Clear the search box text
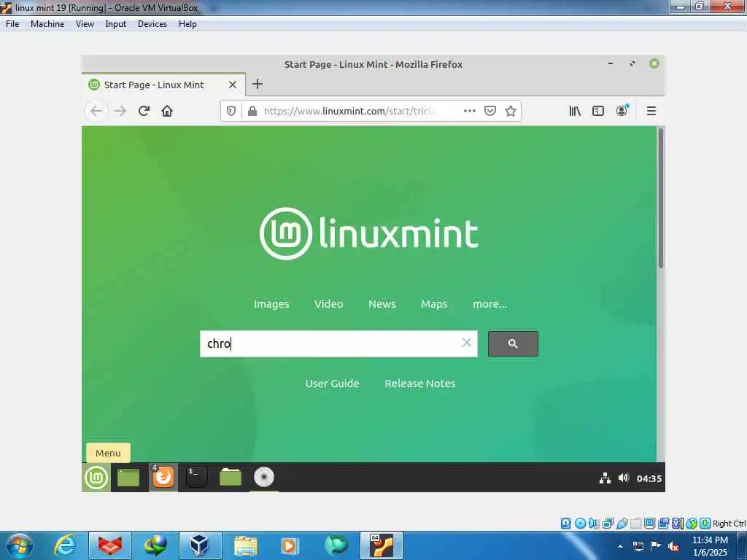747x560 pixels. point(466,343)
